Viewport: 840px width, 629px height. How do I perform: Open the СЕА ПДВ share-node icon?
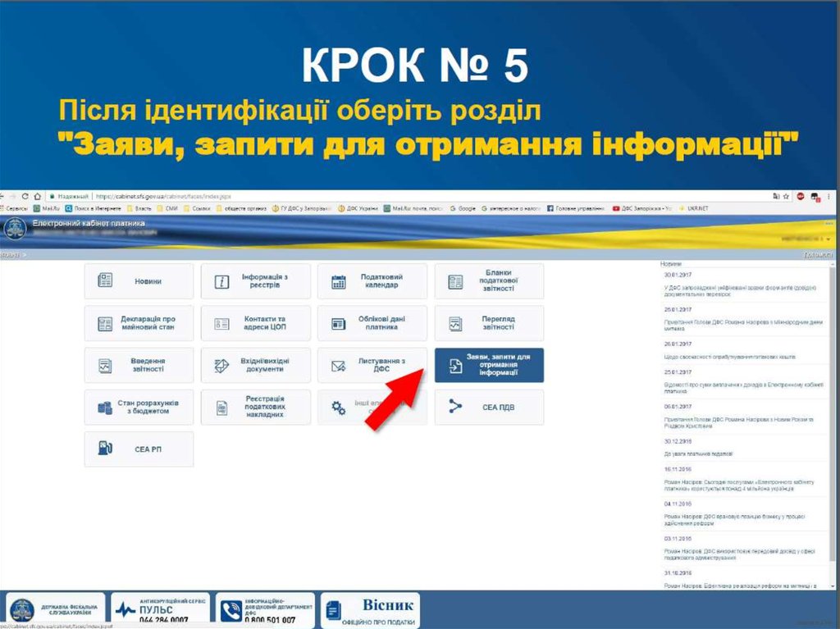coord(455,406)
